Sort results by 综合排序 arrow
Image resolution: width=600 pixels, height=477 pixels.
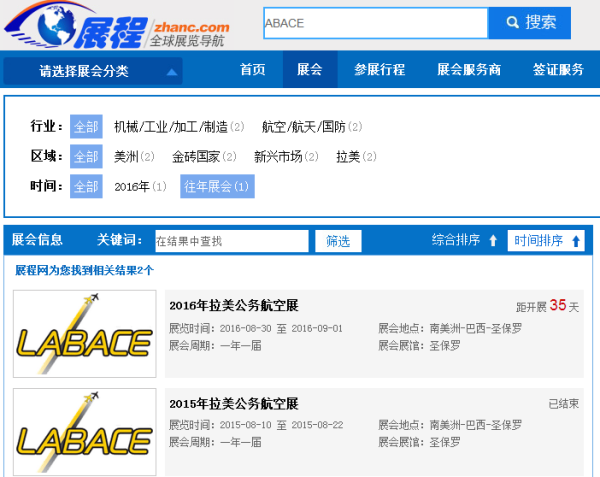[465, 241]
